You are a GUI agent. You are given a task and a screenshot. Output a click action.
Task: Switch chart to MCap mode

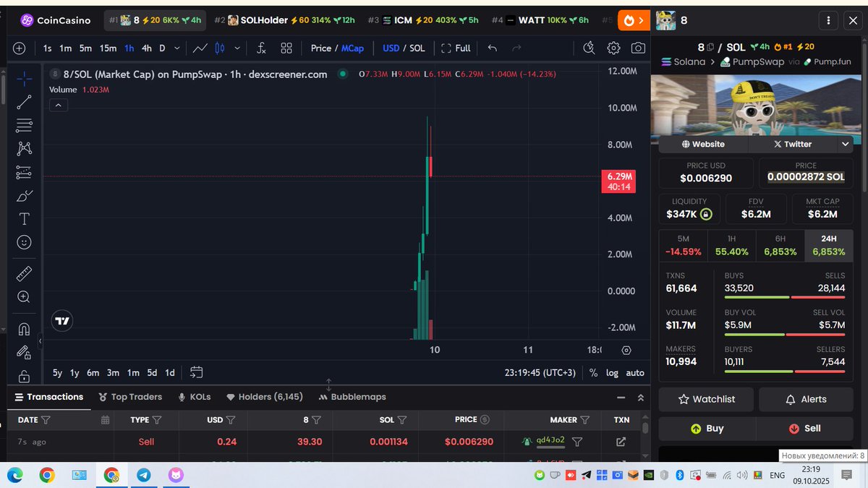353,48
